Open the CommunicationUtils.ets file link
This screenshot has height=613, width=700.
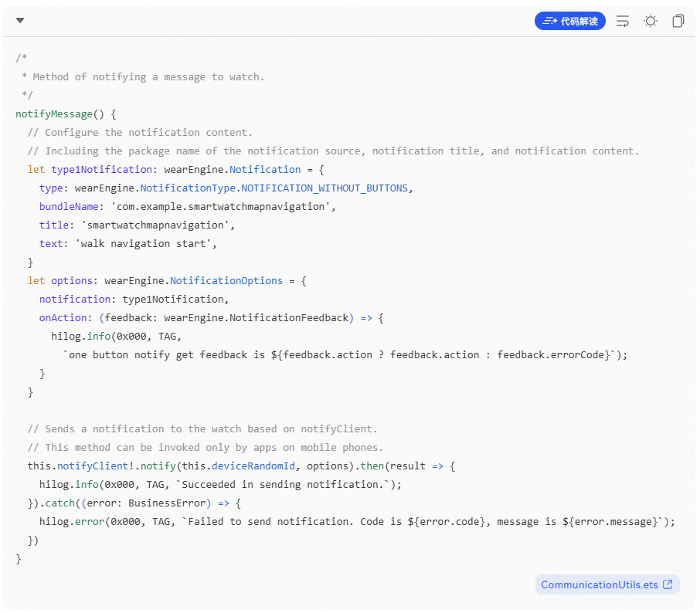tap(607, 584)
